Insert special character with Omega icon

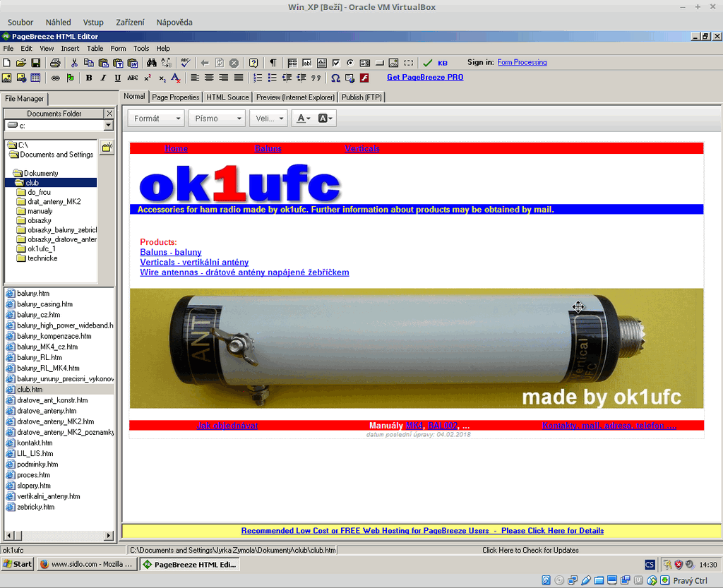pyautogui.click(x=336, y=78)
